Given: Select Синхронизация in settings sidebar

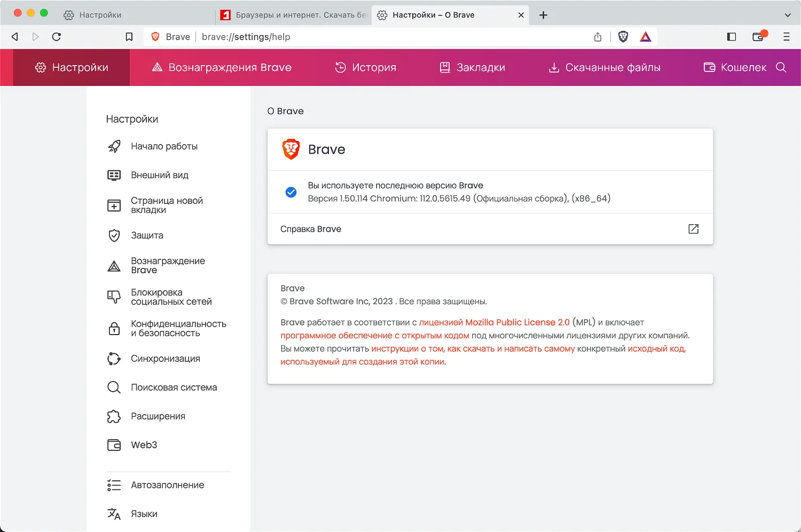Looking at the screenshot, I should point(165,359).
